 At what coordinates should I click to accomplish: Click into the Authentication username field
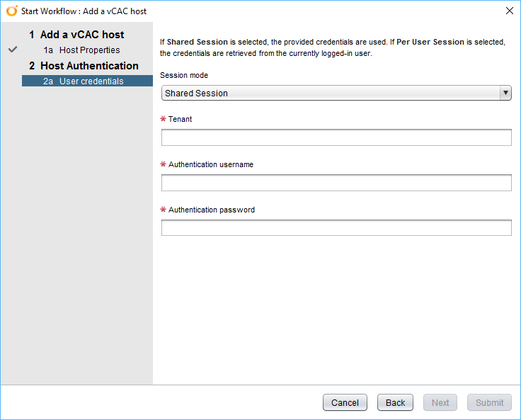(x=336, y=183)
